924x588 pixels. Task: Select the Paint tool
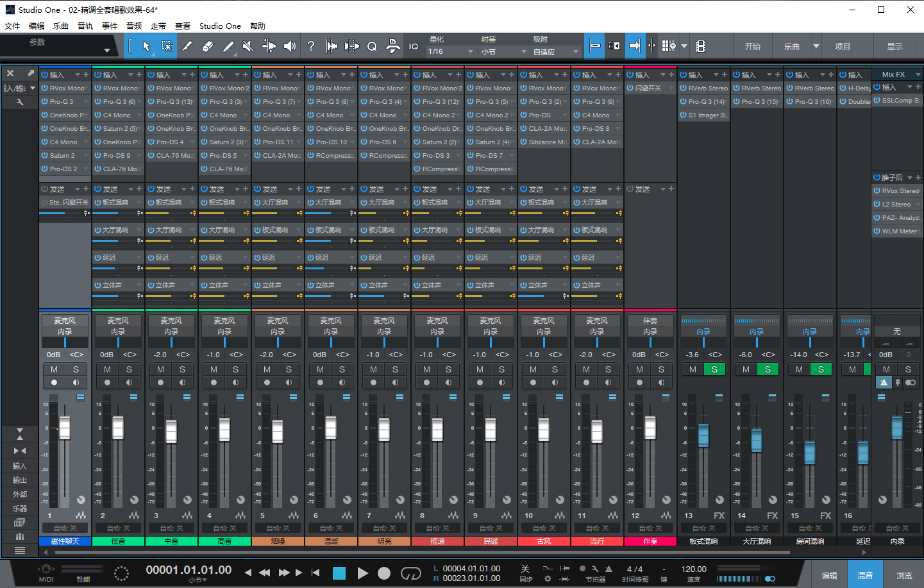[x=188, y=46]
